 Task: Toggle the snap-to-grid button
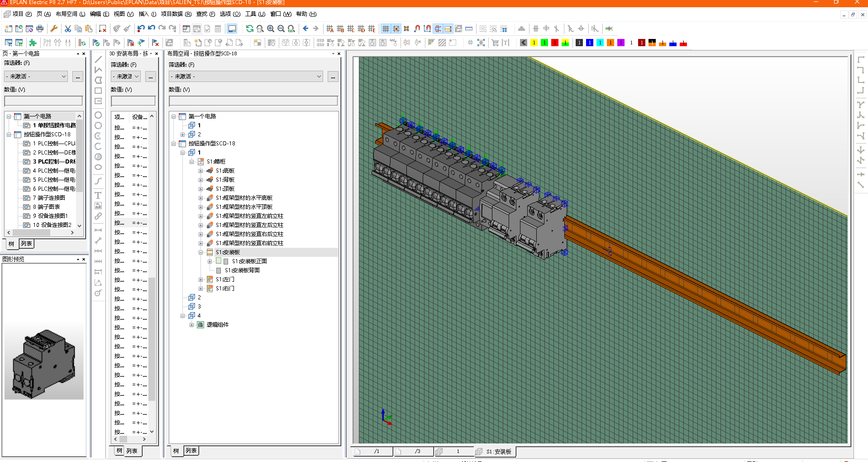tap(396, 29)
